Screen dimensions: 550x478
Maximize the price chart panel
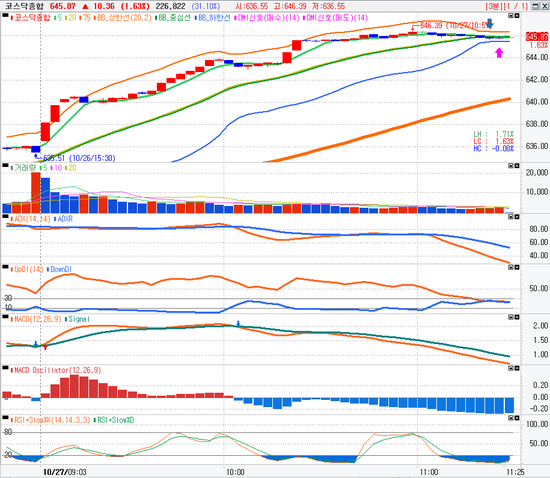click(x=517, y=16)
